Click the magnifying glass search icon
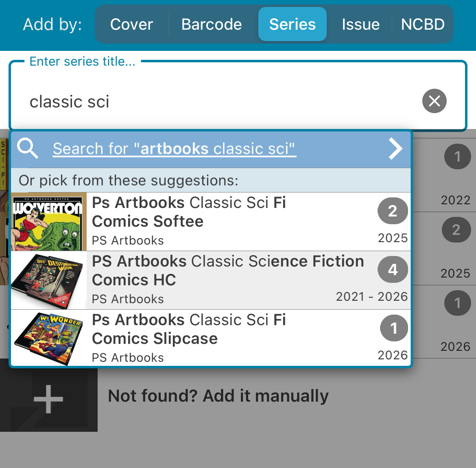Image resolution: width=476 pixels, height=468 pixels. [28, 149]
